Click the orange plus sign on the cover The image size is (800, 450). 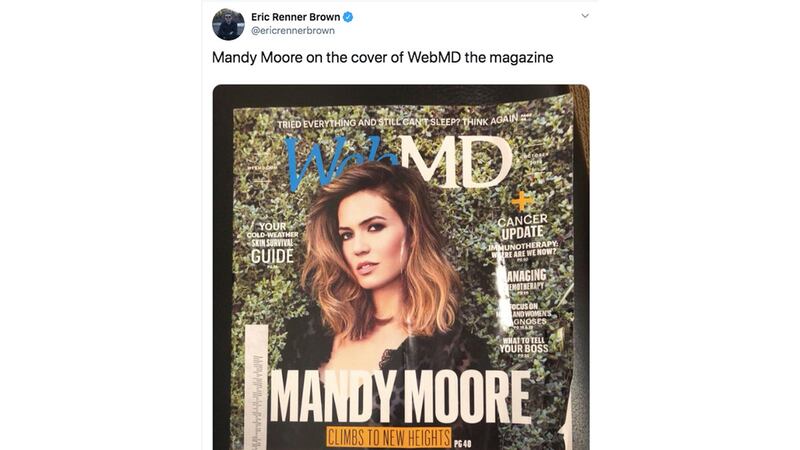tap(522, 201)
